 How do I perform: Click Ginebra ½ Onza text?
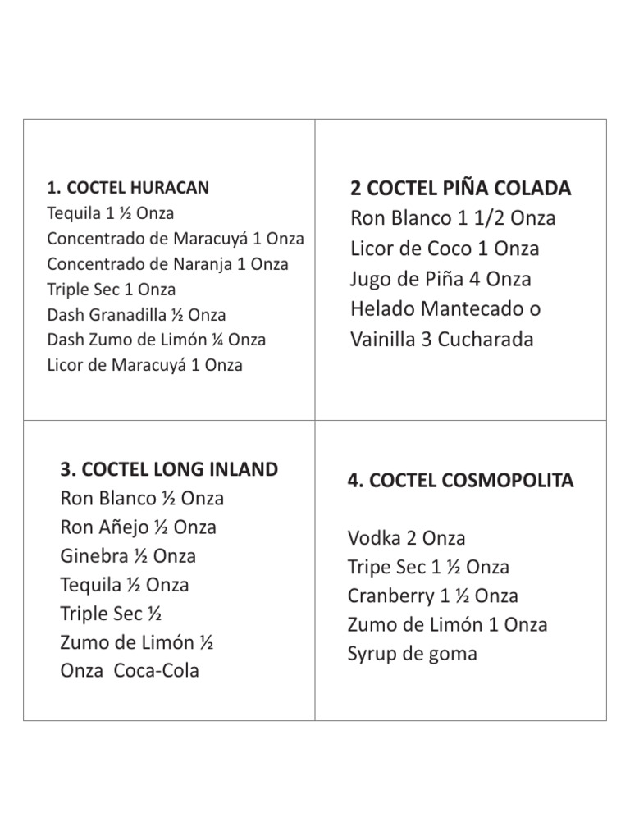click(128, 556)
